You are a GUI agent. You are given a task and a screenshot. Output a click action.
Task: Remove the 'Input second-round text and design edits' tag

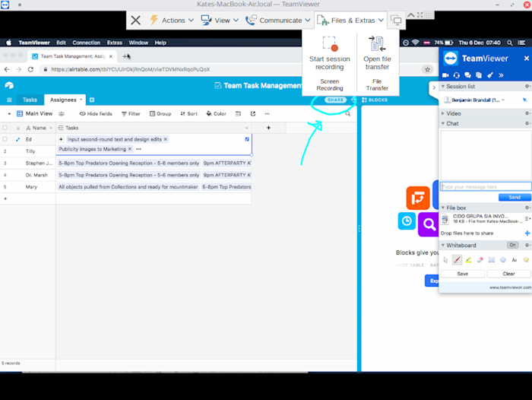click(x=166, y=139)
